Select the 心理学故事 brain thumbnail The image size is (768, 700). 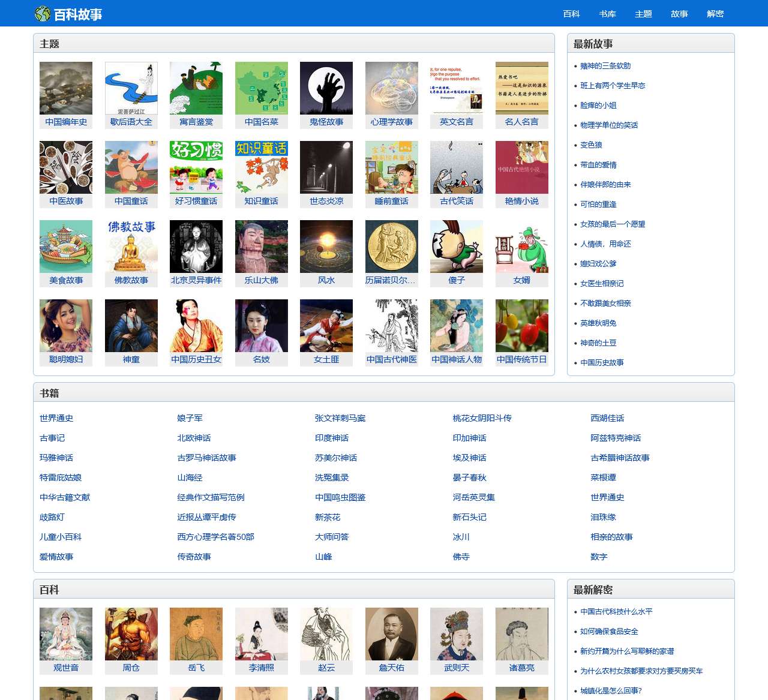click(392, 88)
